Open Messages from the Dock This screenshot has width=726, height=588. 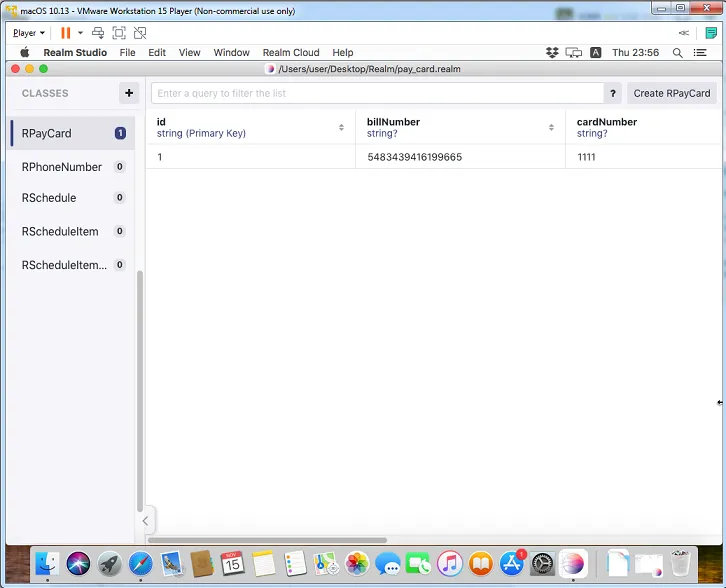click(388, 563)
